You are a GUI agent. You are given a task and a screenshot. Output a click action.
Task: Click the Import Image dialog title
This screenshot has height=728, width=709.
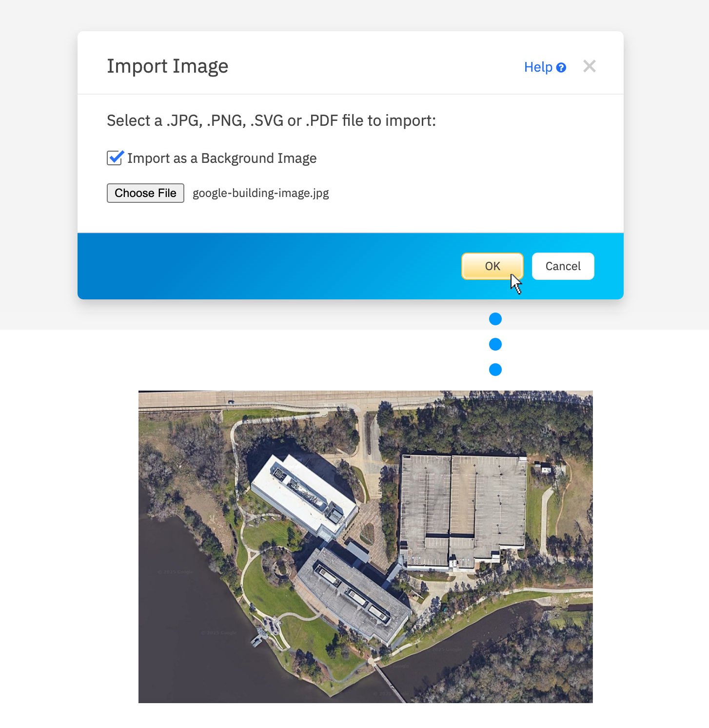168,66
